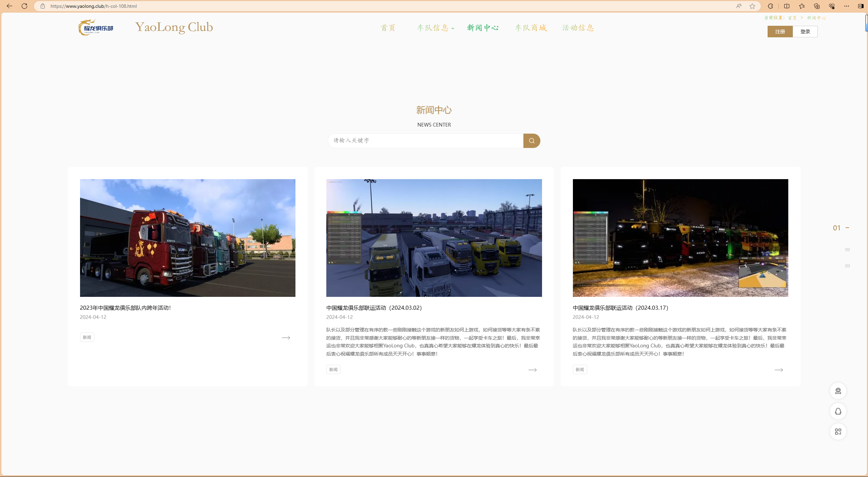The width and height of the screenshot is (868, 477).
Task: Click arrow on 2024.03.02 news card
Action: coord(532,370)
